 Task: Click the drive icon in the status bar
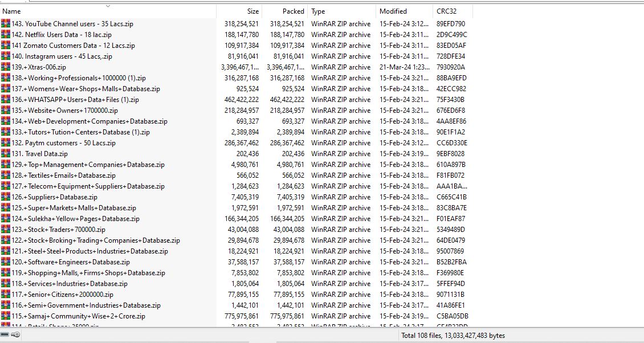point(5,335)
